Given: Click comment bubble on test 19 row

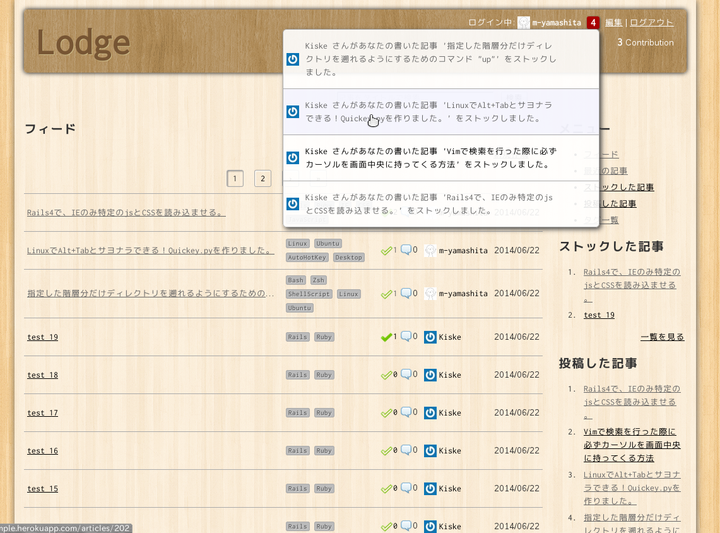Looking at the screenshot, I should coord(406,337).
